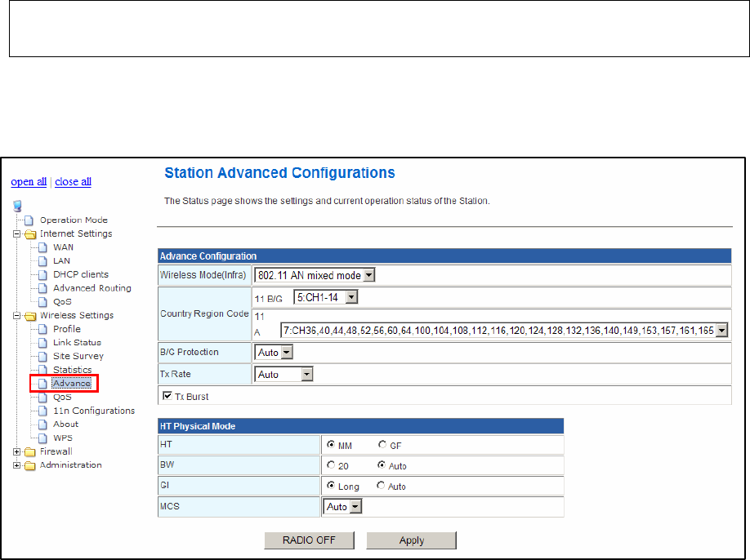Click the Statistics page icon
Viewport: 750px width, 560px height.
(43, 370)
